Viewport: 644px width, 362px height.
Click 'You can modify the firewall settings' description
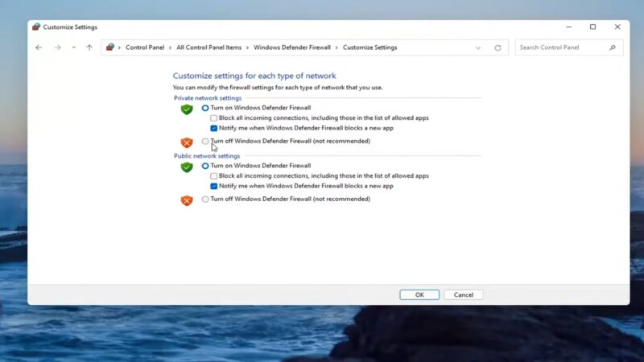coord(278,88)
